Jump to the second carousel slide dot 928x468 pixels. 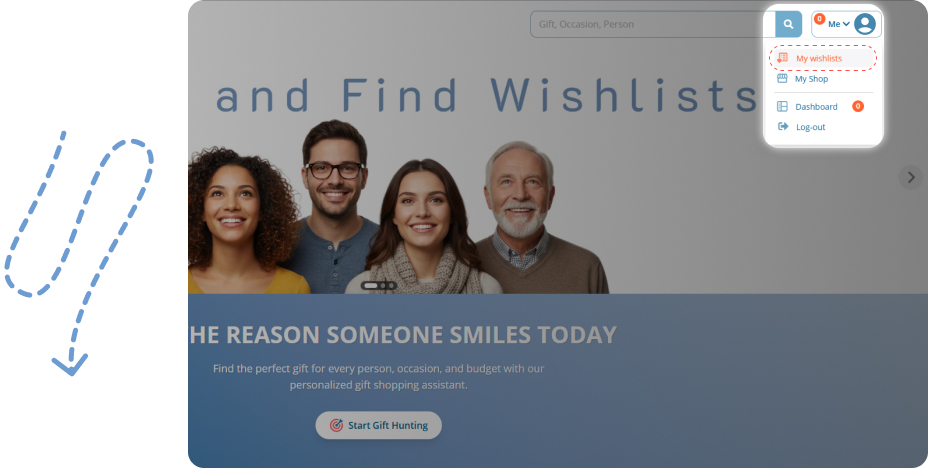coord(383,286)
